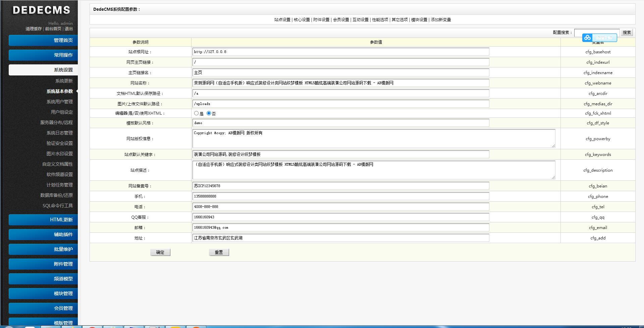Click the QQ客服 input field
This screenshot has height=328, width=644.
(341, 217)
